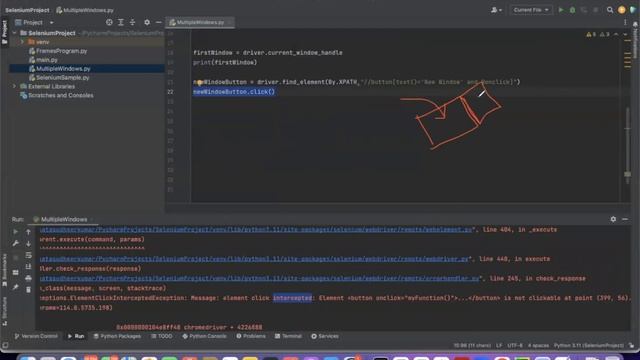This screenshot has height=360, width=640.
Task: Open webelement.py traceback link at line 404
Action: [x=257, y=230]
